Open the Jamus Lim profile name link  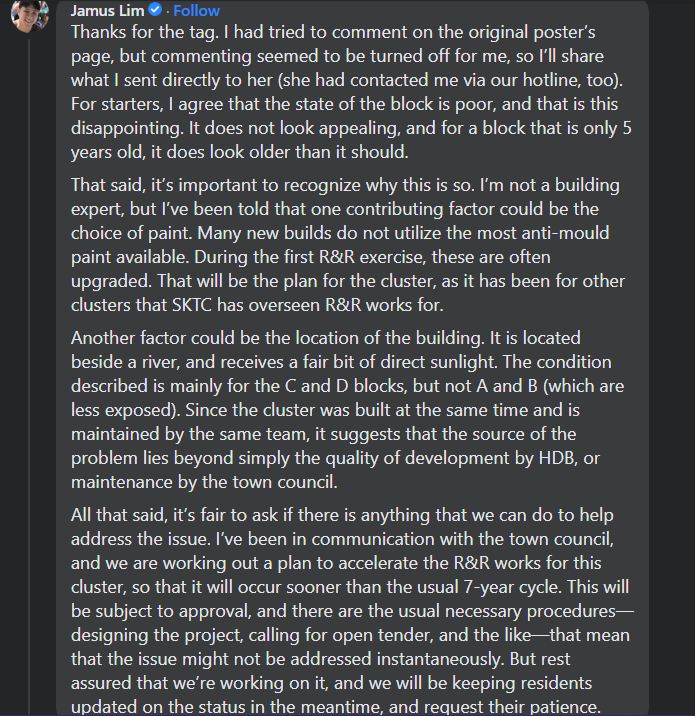(107, 11)
